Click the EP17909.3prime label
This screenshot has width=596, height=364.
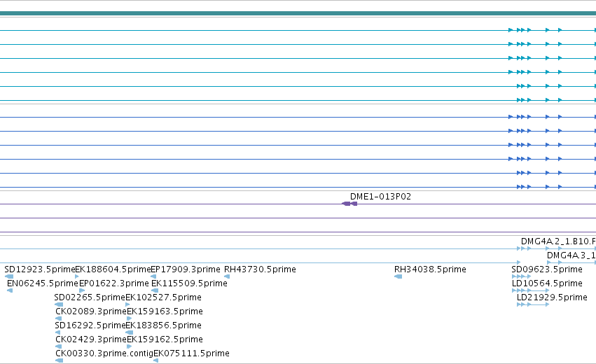click(x=186, y=269)
